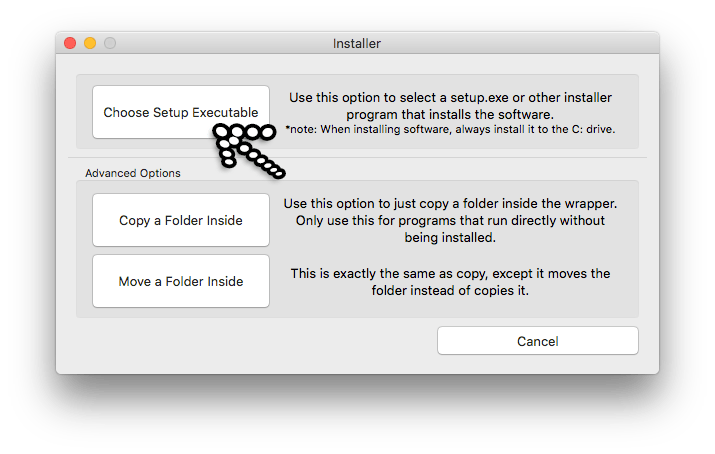Select the Copy a Folder Inside option
This screenshot has height=454, width=715.
(181, 220)
